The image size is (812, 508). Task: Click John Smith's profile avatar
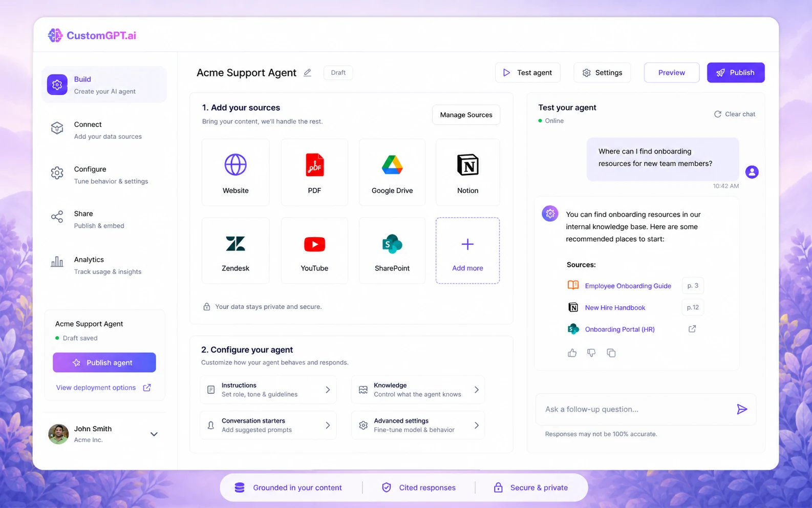[58, 434]
